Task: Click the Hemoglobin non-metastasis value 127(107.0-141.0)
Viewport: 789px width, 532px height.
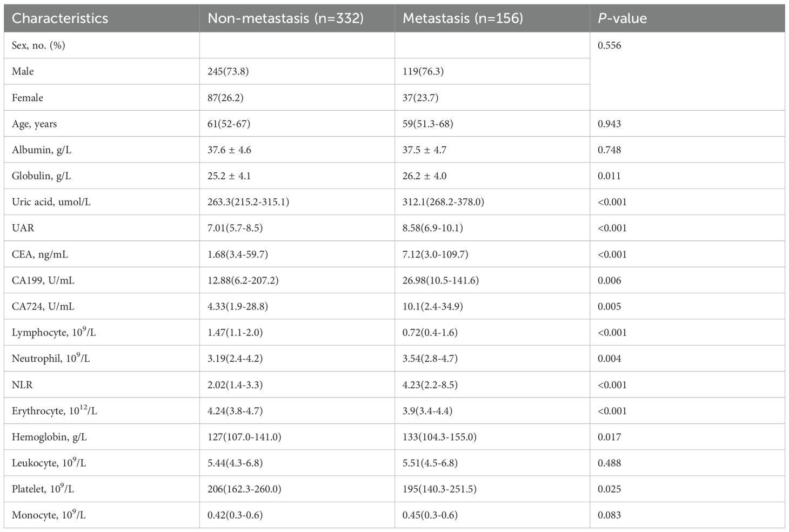Action: (x=244, y=437)
